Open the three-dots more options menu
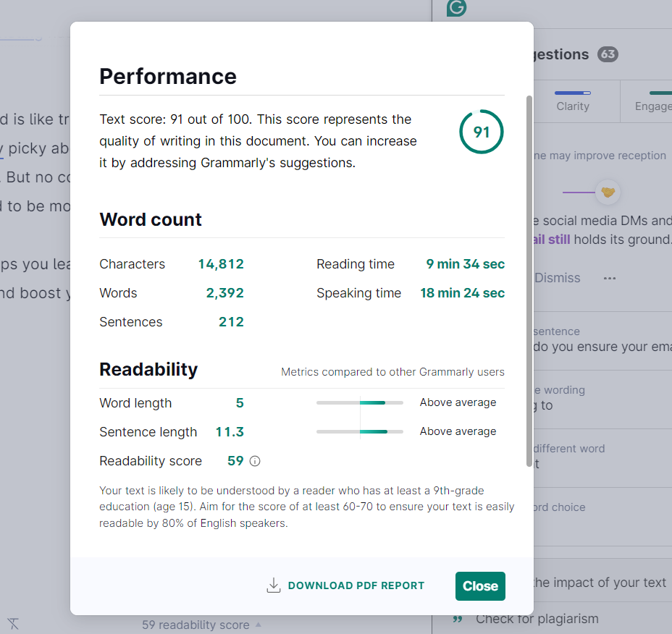The image size is (672, 634). coord(610,278)
